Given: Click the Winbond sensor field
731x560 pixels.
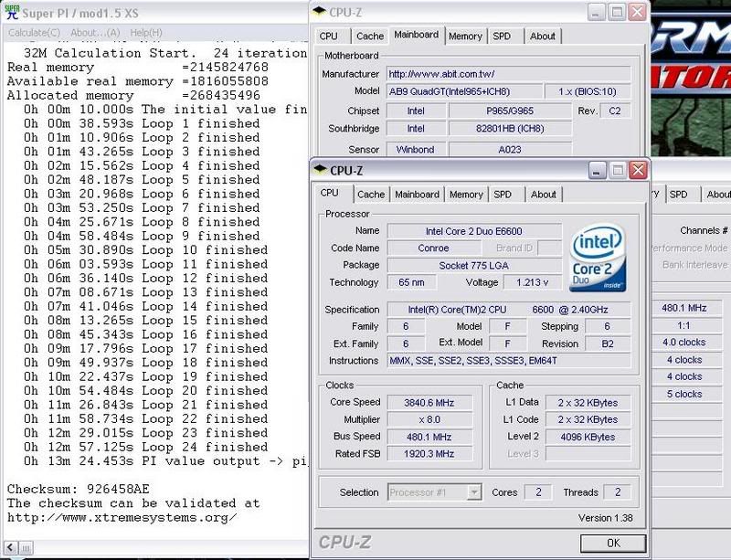Looking at the screenshot, I should [415, 149].
